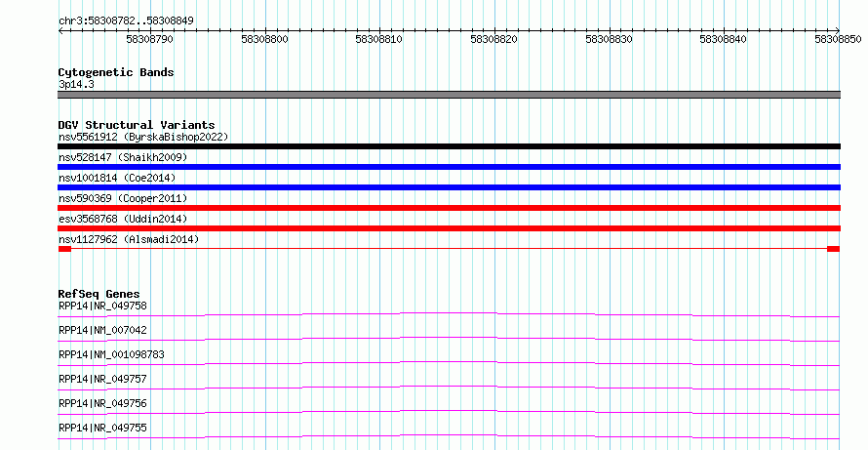Click the chr3:58308782..58308849 region label
Viewport: 868px width, 450px height.
pyautogui.click(x=126, y=21)
